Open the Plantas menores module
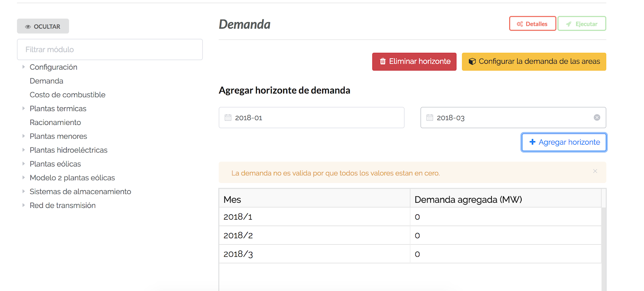The width and height of the screenshot is (644, 291). coord(58,136)
